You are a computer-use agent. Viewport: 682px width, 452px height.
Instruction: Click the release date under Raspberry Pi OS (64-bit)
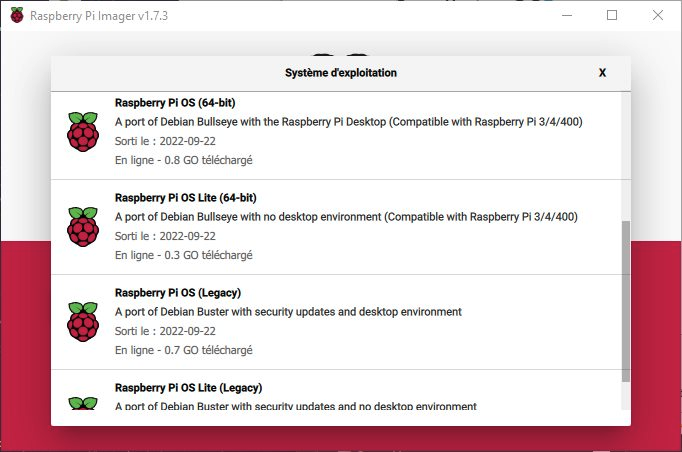click(165, 141)
